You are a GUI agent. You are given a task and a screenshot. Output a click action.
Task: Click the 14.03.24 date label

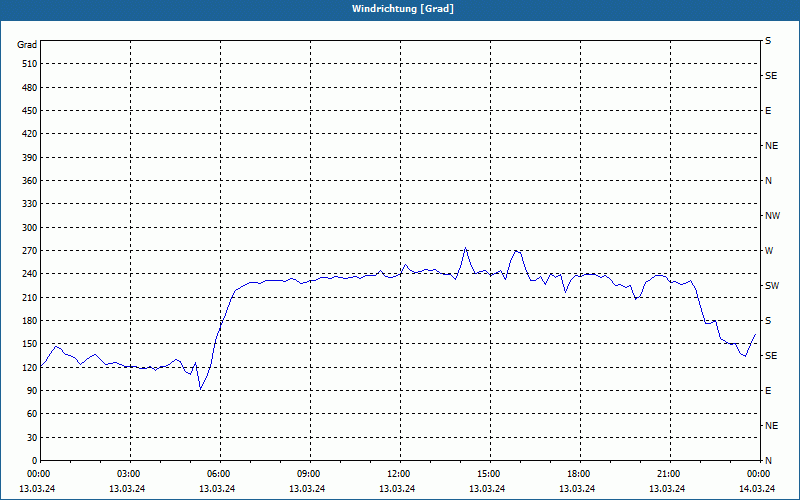point(757,489)
